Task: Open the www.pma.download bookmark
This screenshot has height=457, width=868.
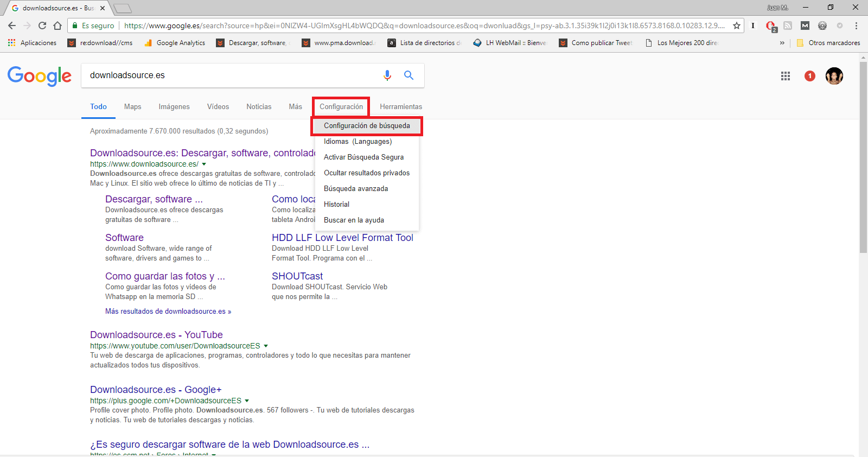Action: point(339,43)
